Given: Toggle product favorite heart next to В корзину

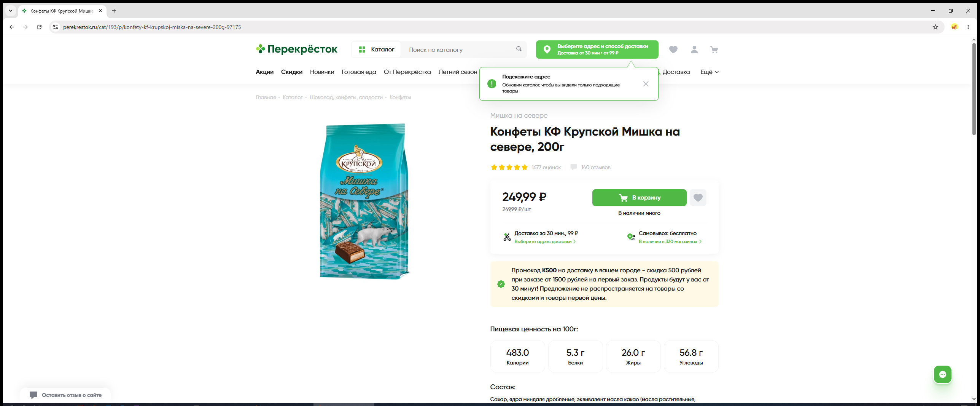Looking at the screenshot, I should 698,198.
